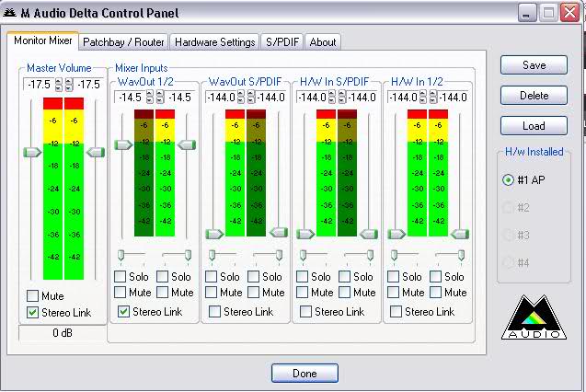The image size is (586, 392).
Task: Click the left WavOut 1/2 -14.5 value field
Action: 130,98
